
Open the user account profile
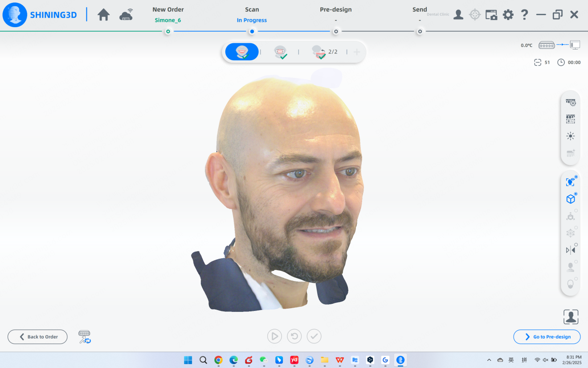click(x=458, y=15)
